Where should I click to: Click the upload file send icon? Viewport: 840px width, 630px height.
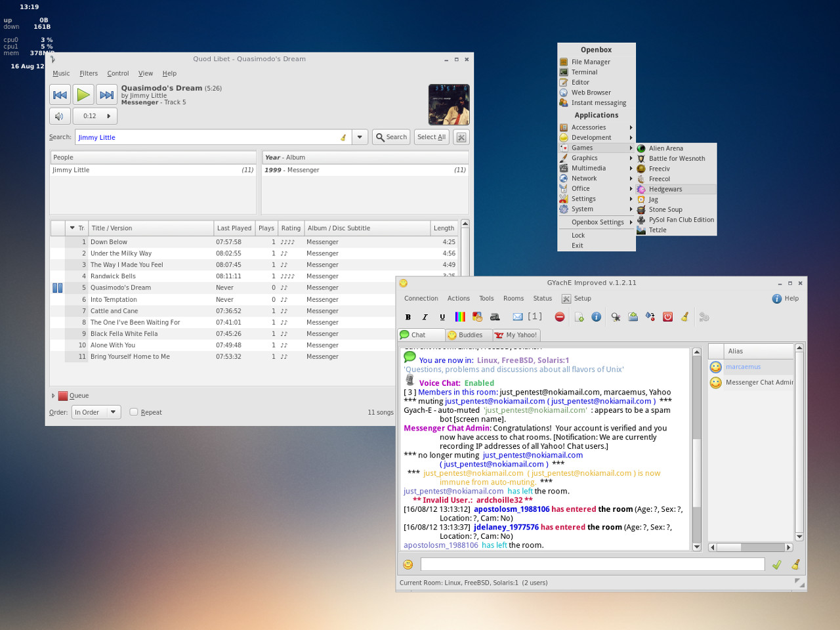click(633, 317)
